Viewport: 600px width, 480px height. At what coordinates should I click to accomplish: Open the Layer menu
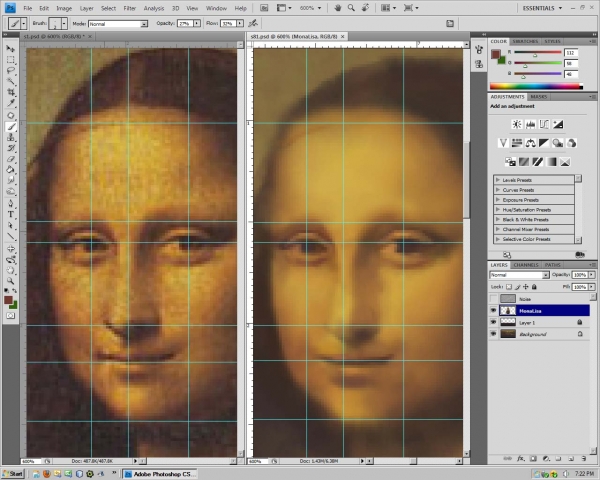tap(86, 8)
